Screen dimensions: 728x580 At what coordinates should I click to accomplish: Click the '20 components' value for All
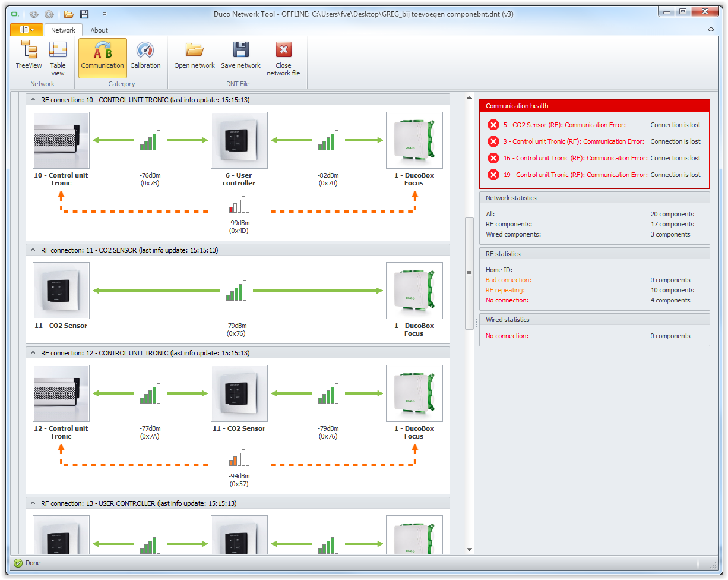[672, 214]
